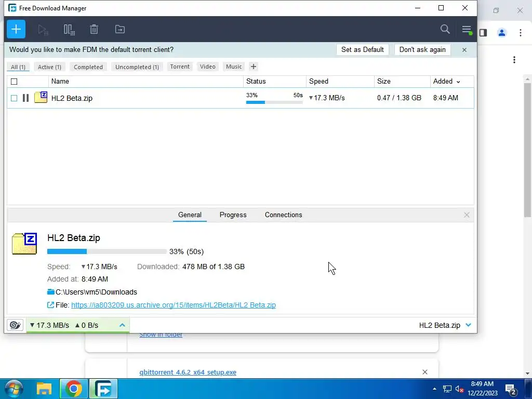Open the archive.org HL2 Beta.zip file link

[174, 305]
